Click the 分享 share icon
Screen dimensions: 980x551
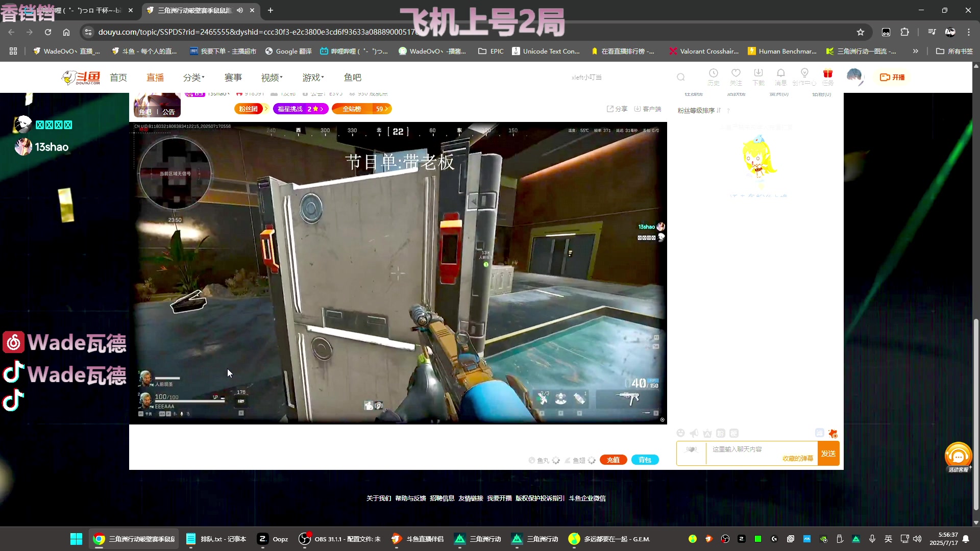pos(617,109)
